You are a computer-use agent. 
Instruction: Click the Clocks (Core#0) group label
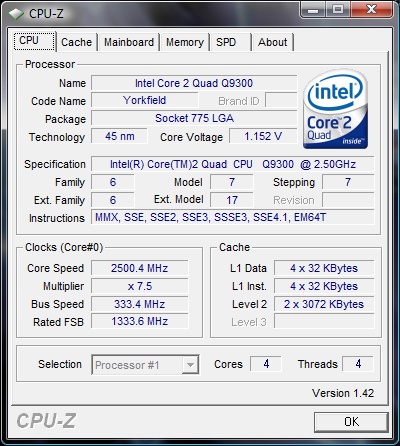tap(64, 247)
